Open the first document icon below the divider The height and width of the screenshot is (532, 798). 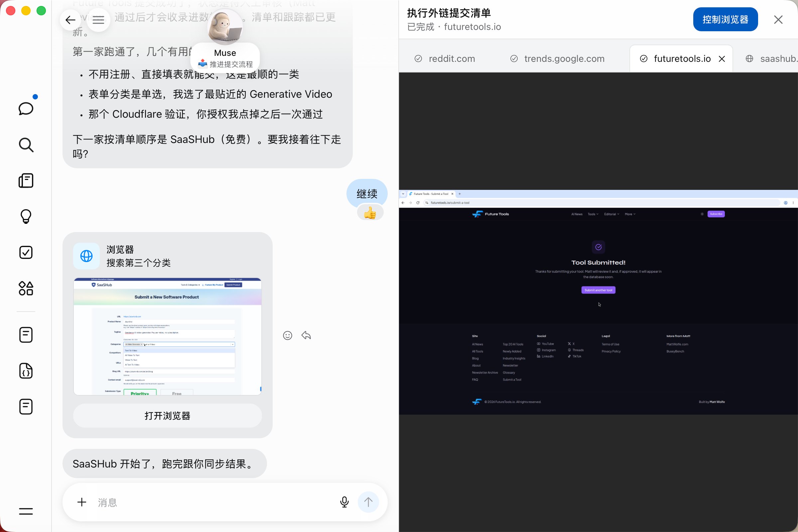pyautogui.click(x=26, y=335)
